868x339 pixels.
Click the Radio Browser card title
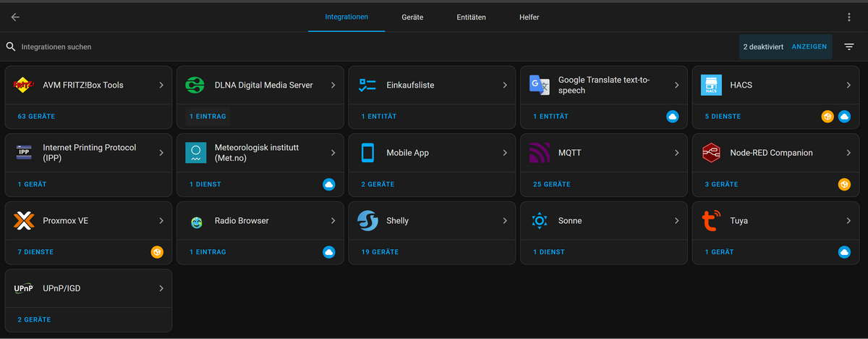(x=242, y=221)
